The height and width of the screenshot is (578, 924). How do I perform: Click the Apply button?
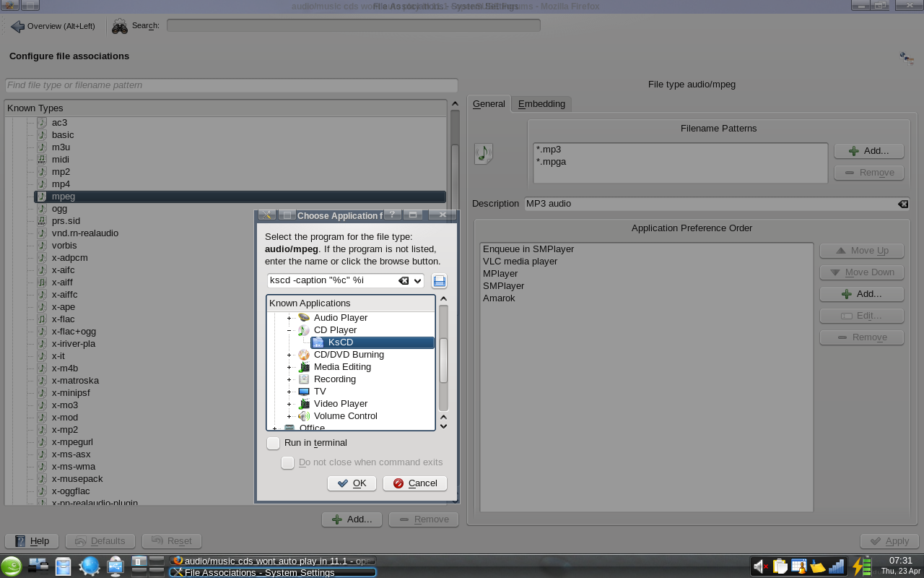[890, 541]
